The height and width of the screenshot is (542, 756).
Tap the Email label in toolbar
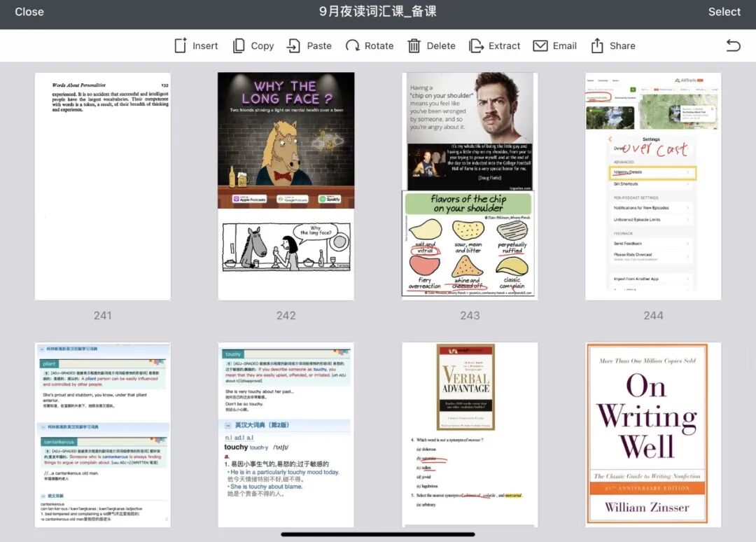pyautogui.click(x=565, y=46)
